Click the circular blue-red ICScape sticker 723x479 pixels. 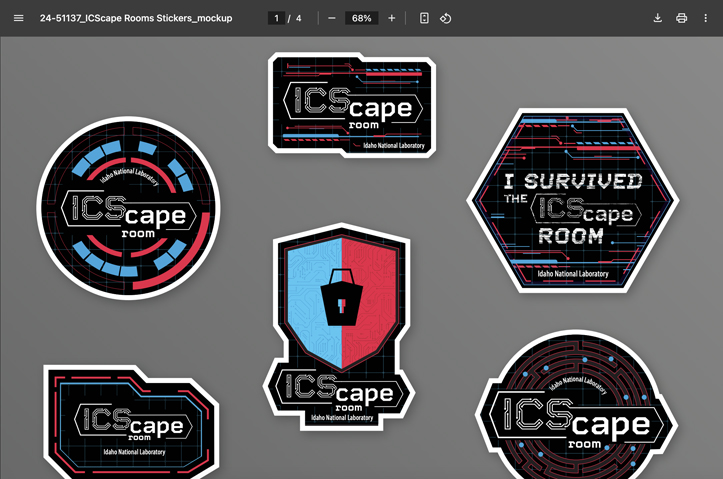[x=128, y=208]
